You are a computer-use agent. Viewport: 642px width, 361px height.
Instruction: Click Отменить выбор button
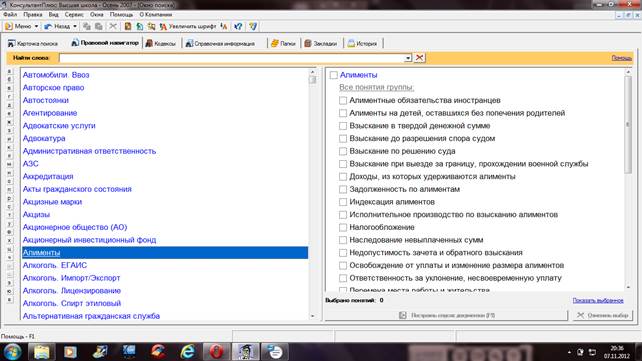[x=602, y=315]
